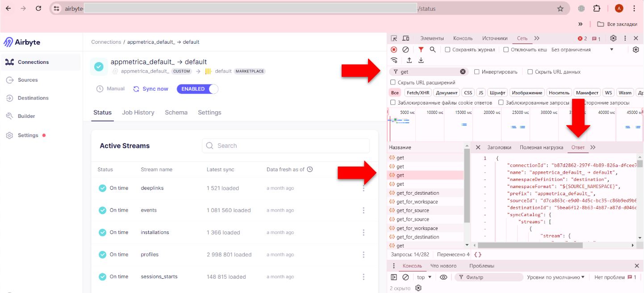Reload the page in the browser
Viewport: 644px width, 293px height.
tap(38, 8)
